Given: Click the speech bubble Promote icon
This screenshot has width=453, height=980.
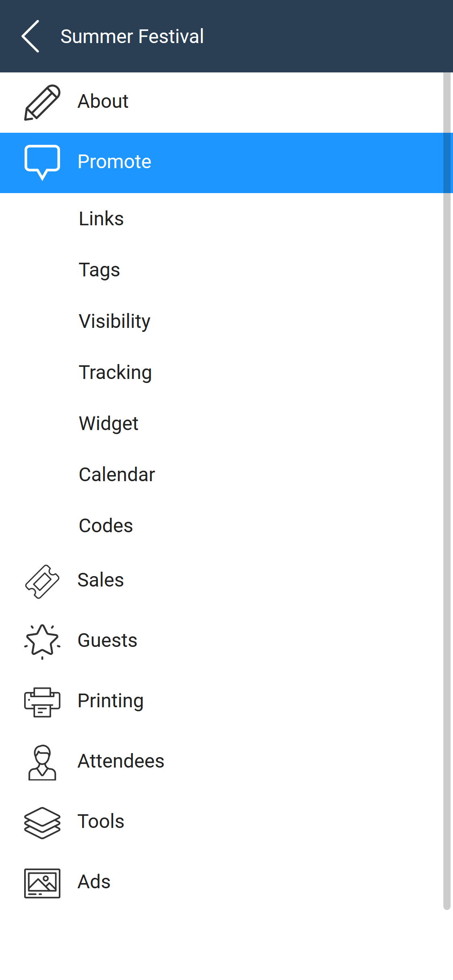Looking at the screenshot, I should (42, 162).
